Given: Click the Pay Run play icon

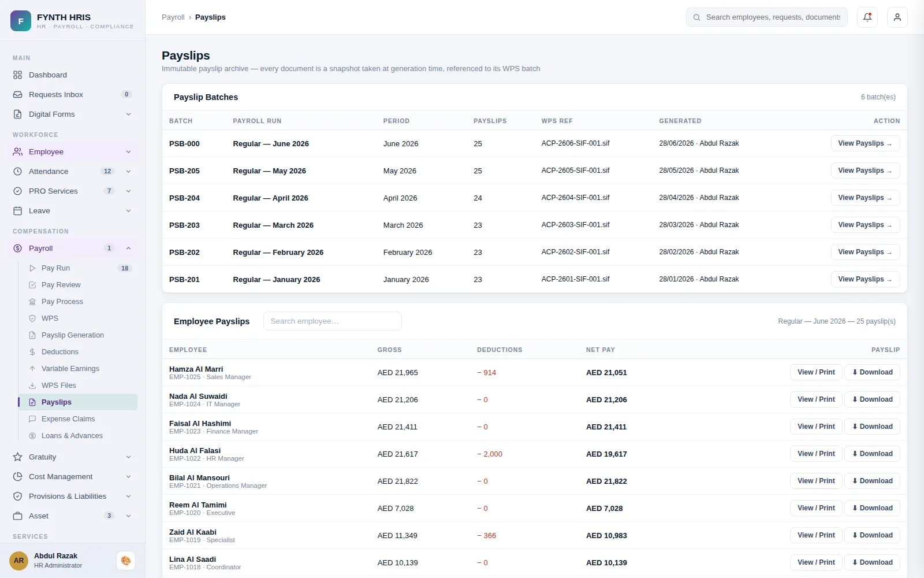Looking at the screenshot, I should click(32, 268).
